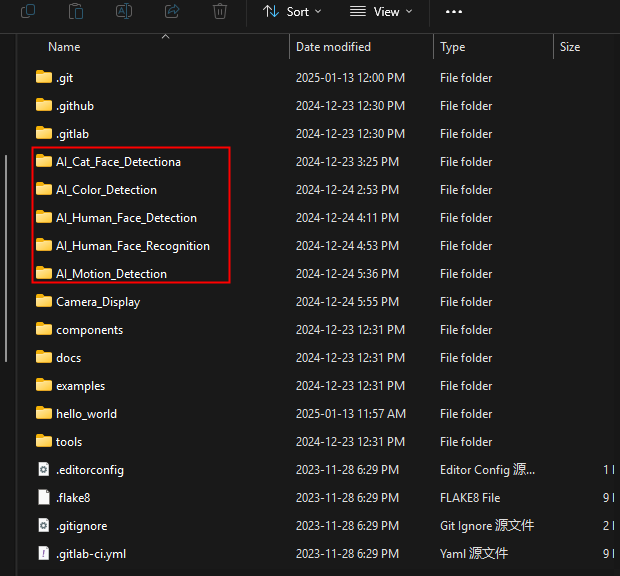Sort by the Date modified column header
620x576 pixels.
pos(333,47)
